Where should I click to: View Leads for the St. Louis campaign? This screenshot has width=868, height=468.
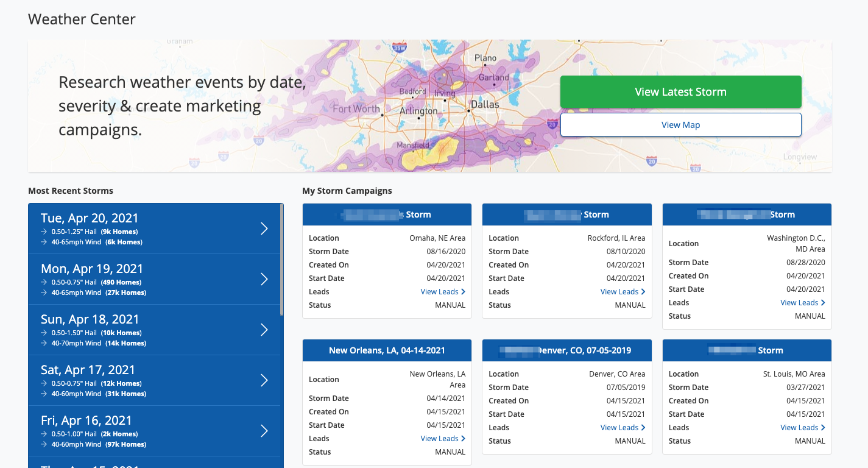coord(802,428)
